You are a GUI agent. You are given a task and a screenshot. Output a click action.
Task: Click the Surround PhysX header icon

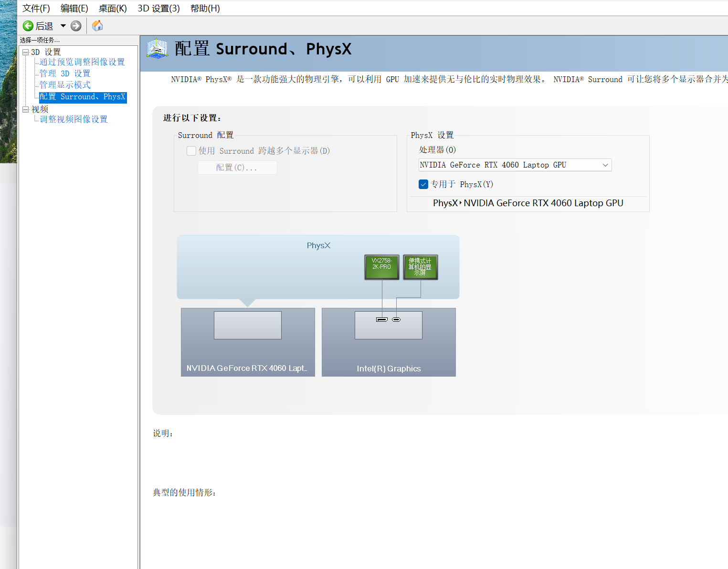[157, 49]
